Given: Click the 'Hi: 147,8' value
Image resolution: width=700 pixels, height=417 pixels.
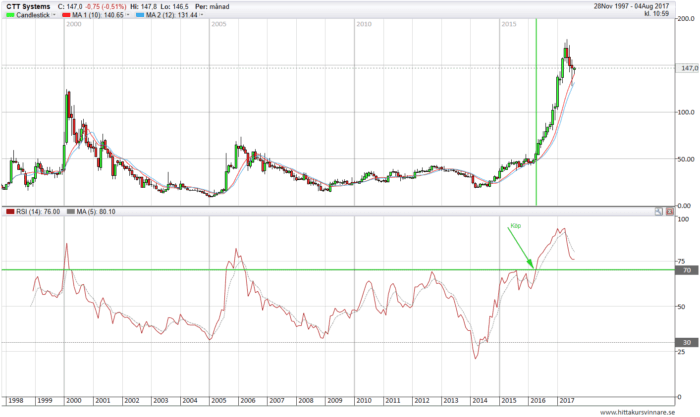Looking at the screenshot, I should 143,7.
